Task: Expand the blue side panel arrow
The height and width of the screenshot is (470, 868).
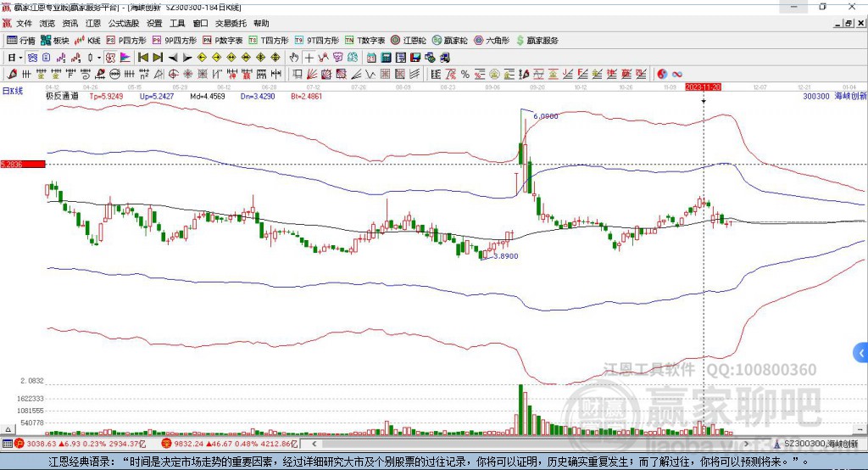Action: [x=861, y=353]
